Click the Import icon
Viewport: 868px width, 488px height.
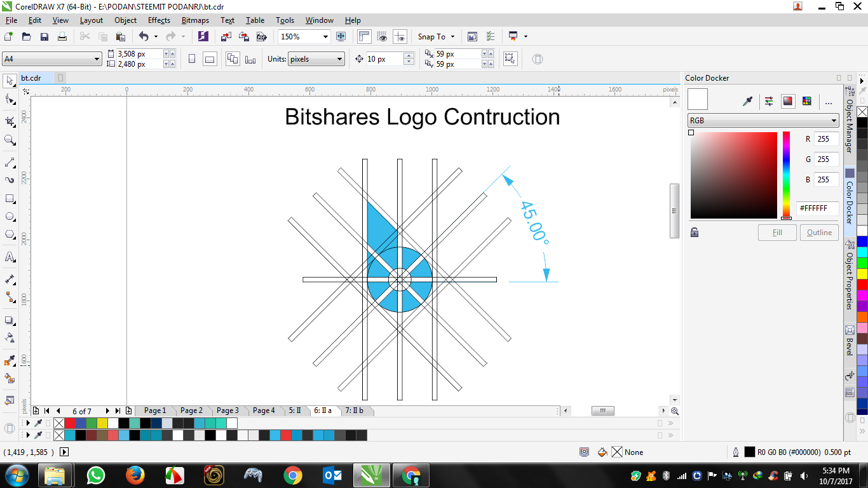(x=226, y=37)
